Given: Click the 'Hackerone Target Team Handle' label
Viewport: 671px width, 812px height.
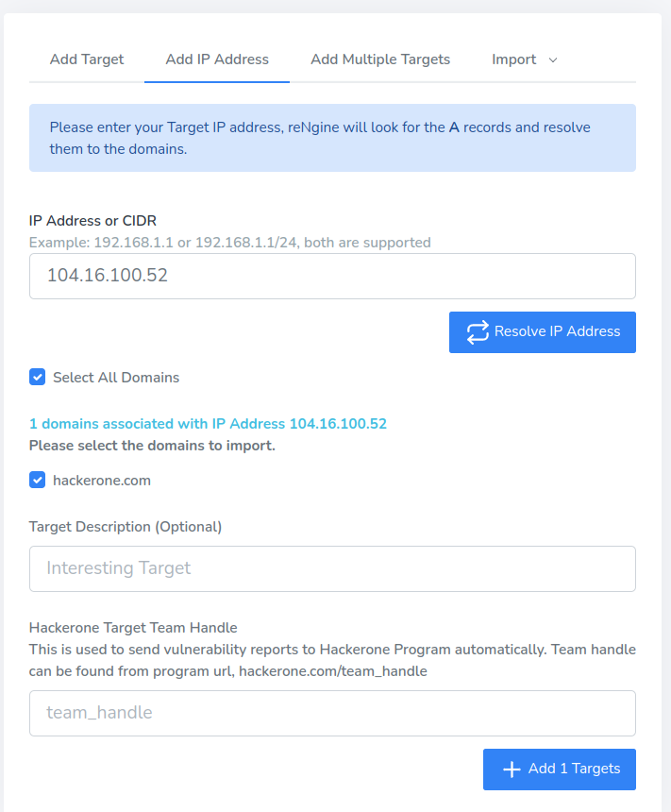Looking at the screenshot, I should pos(133,628).
